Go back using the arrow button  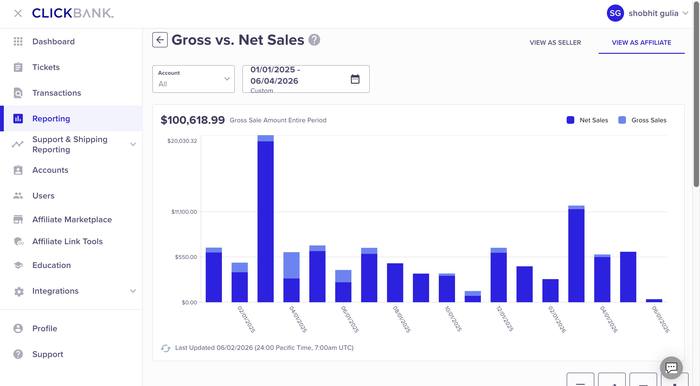(x=160, y=40)
